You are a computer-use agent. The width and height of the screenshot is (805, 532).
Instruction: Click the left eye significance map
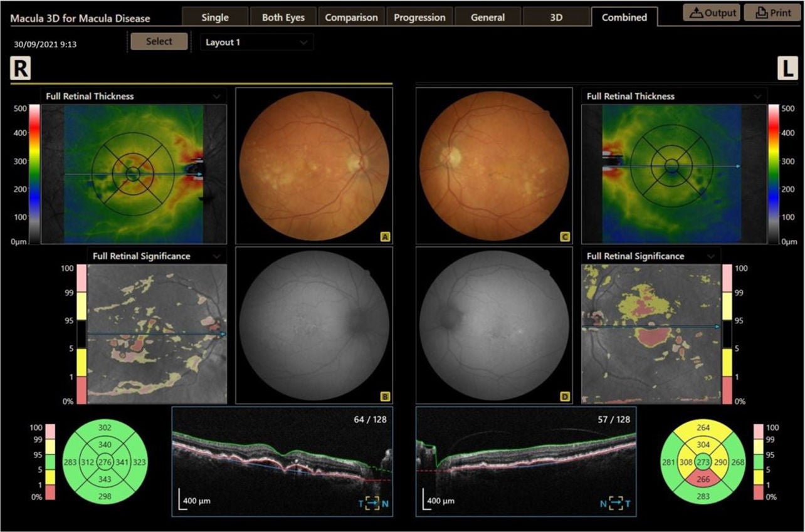(x=651, y=333)
